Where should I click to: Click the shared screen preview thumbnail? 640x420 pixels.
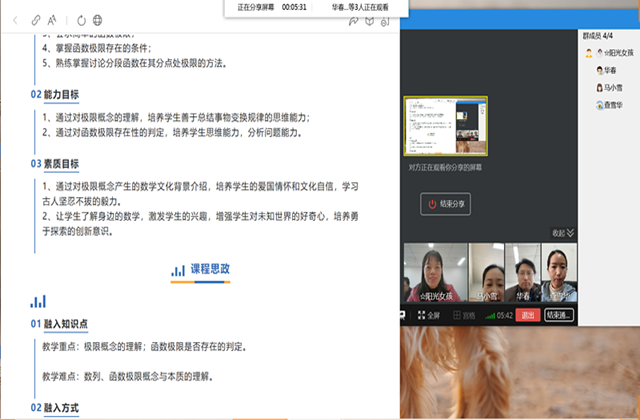[445, 128]
